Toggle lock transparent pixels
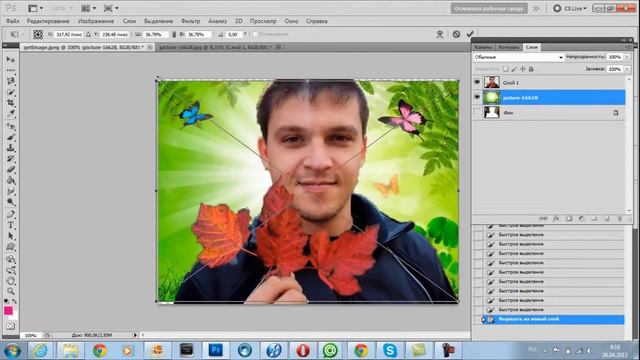The height and width of the screenshot is (360, 640). click(506, 69)
